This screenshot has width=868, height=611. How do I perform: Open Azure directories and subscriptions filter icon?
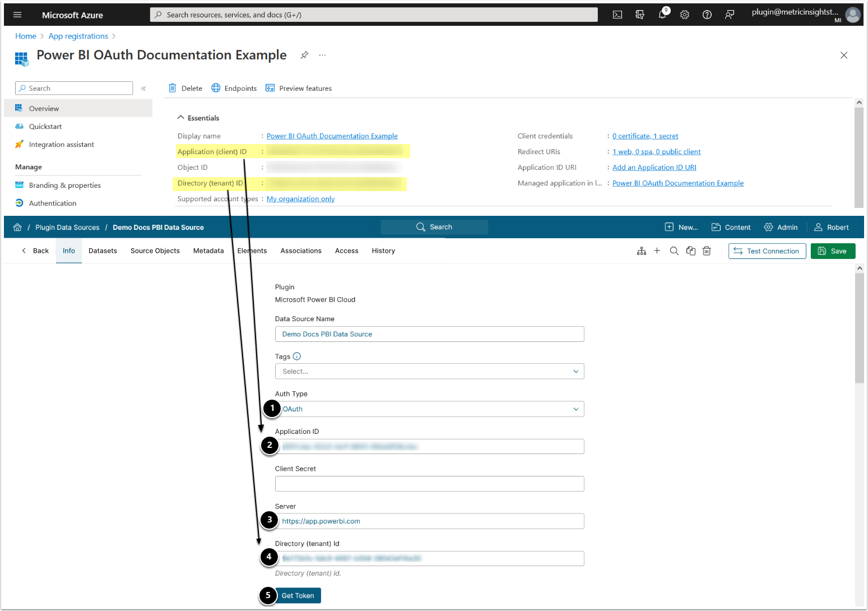click(640, 15)
